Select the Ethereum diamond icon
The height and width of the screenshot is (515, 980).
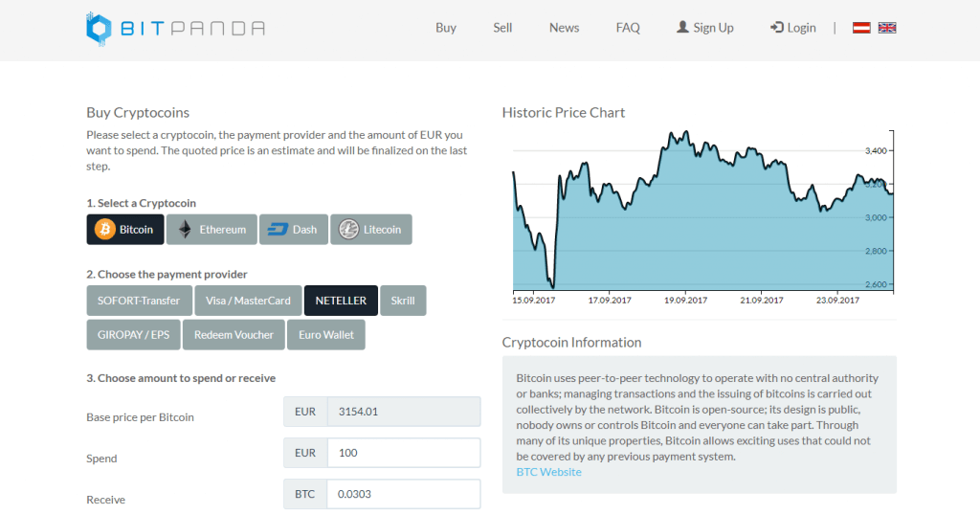185,230
